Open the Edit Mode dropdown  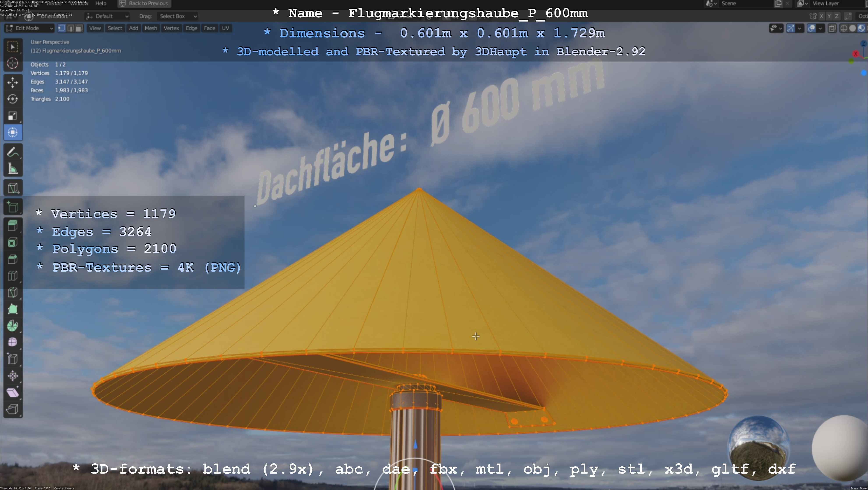[x=29, y=28]
